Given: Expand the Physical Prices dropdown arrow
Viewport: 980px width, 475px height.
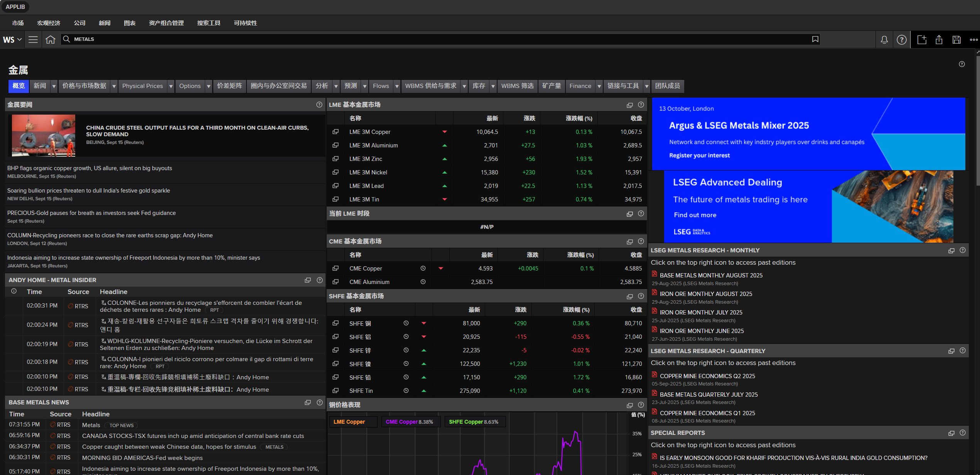Looking at the screenshot, I should pos(171,86).
